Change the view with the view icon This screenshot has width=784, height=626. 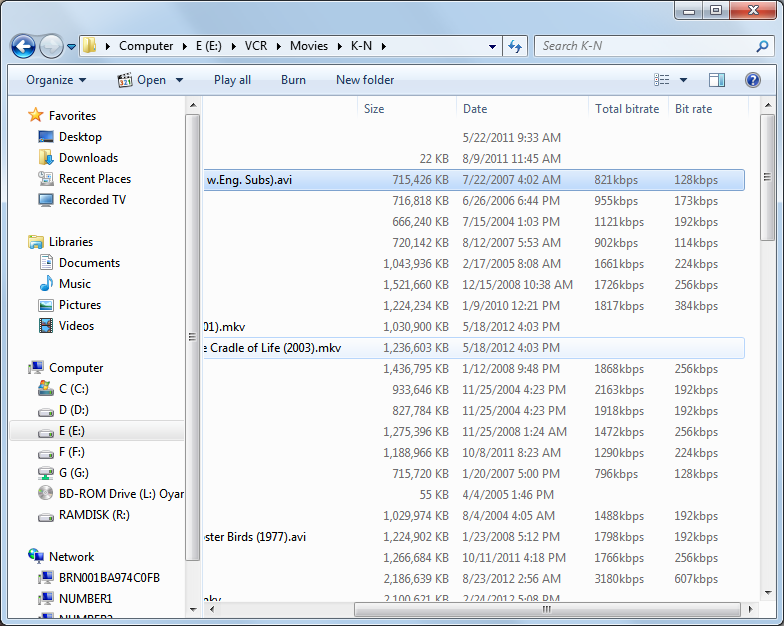pos(662,80)
